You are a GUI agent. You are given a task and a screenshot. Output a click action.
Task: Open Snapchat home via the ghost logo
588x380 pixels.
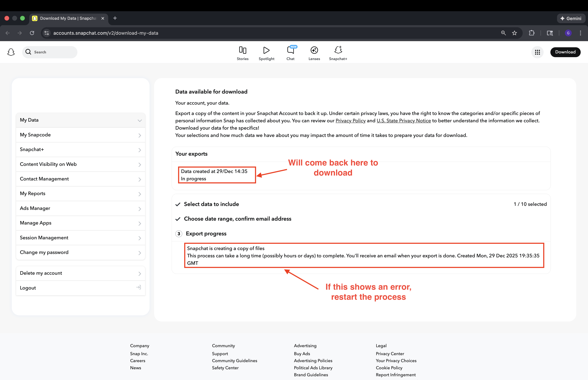coord(11,52)
